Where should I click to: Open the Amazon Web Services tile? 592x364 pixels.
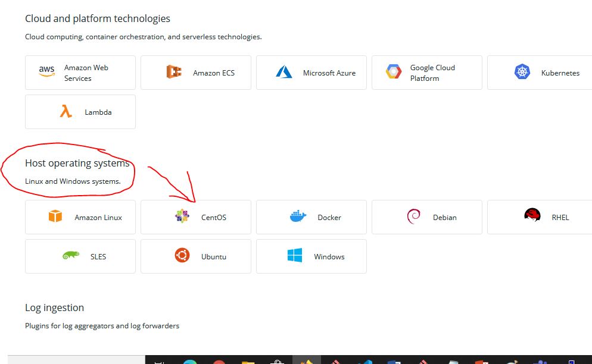[80, 73]
